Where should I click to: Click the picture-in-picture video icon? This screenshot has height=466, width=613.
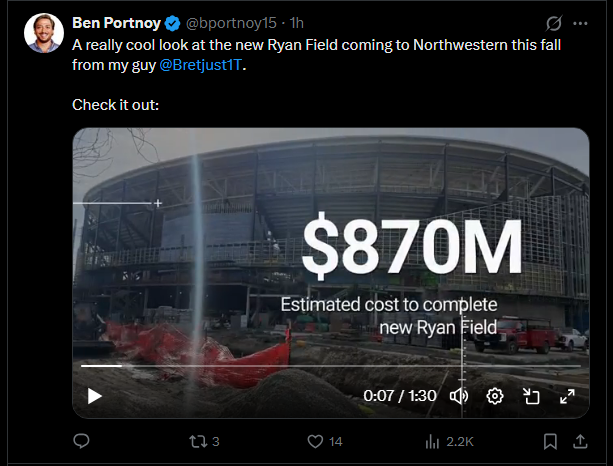531,395
